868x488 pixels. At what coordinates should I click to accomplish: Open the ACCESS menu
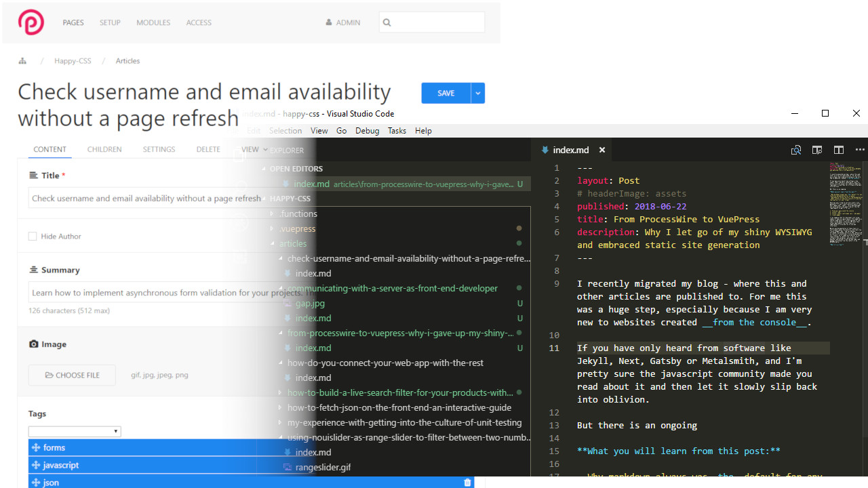(x=199, y=22)
